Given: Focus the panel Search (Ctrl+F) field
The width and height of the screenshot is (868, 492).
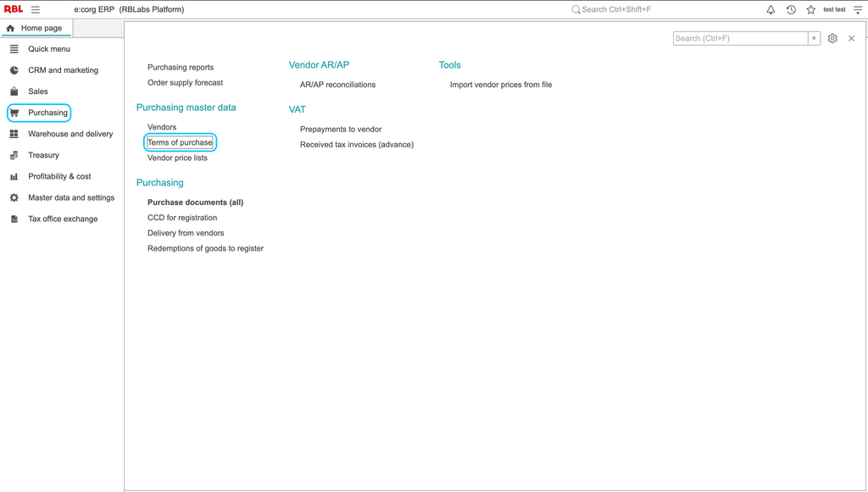Looking at the screenshot, I should coord(741,38).
